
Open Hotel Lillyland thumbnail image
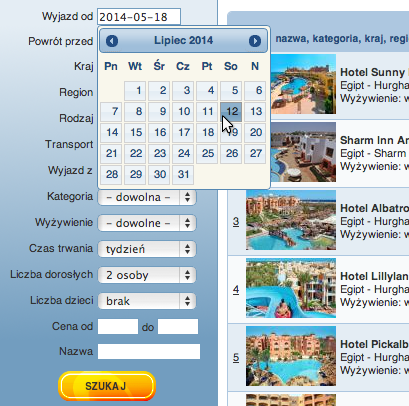tap(291, 288)
